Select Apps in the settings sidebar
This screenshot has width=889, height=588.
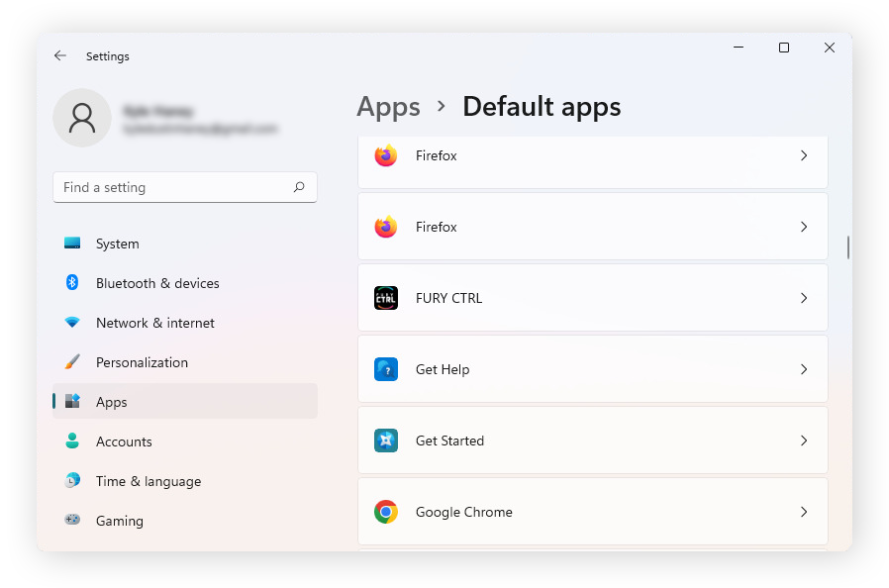tap(111, 402)
